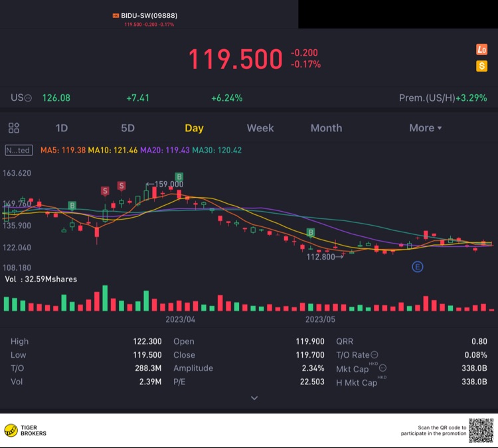Tap 'Scan the QR code' promotion text

pyautogui.click(x=434, y=431)
